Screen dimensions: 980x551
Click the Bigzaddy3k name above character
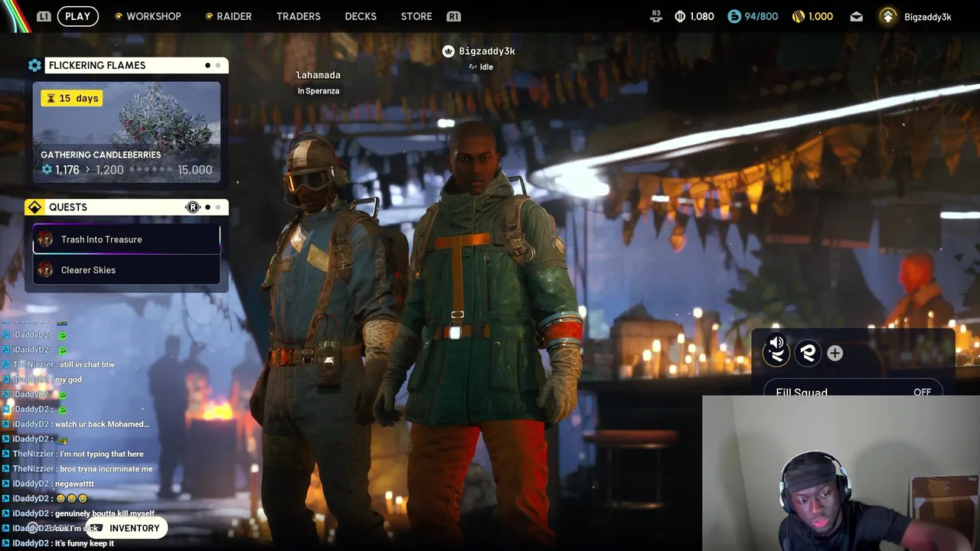(x=487, y=51)
